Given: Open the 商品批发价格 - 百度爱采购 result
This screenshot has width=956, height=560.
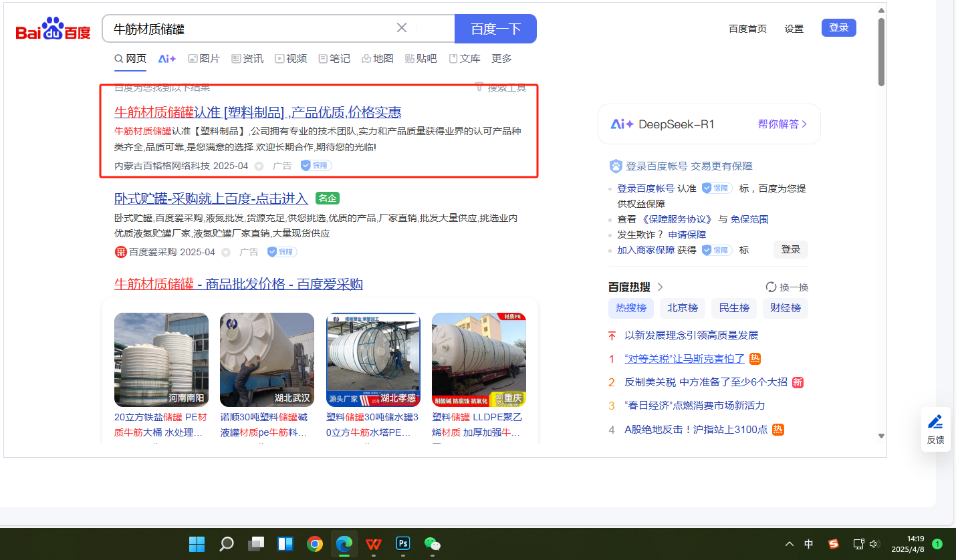Looking at the screenshot, I should (239, 284).
